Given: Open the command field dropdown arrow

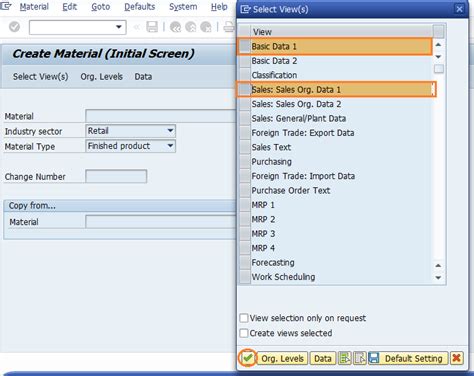Looking at the screenshot, I should (x=119, y=27).
